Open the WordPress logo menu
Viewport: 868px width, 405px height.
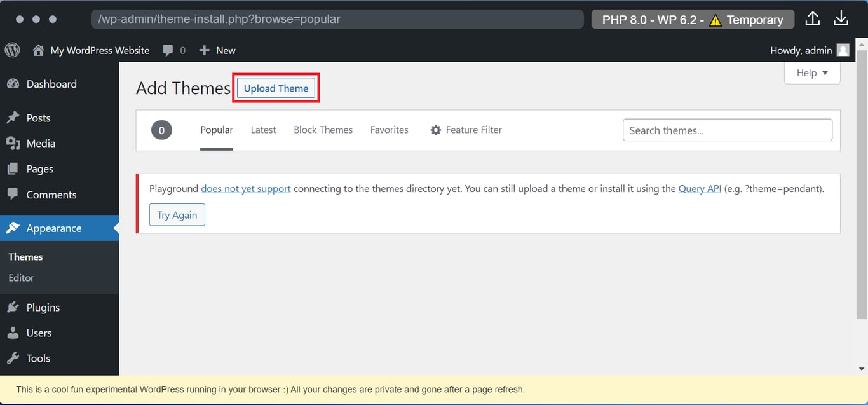12,50
